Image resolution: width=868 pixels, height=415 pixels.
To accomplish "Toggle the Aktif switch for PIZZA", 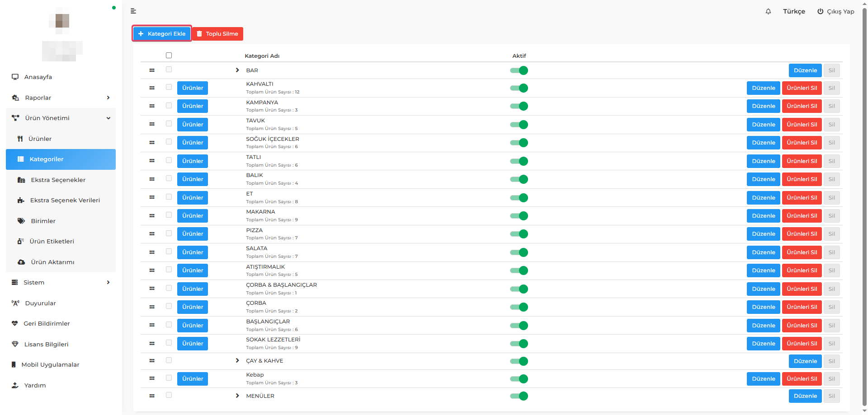I will (x=519, y=234).
